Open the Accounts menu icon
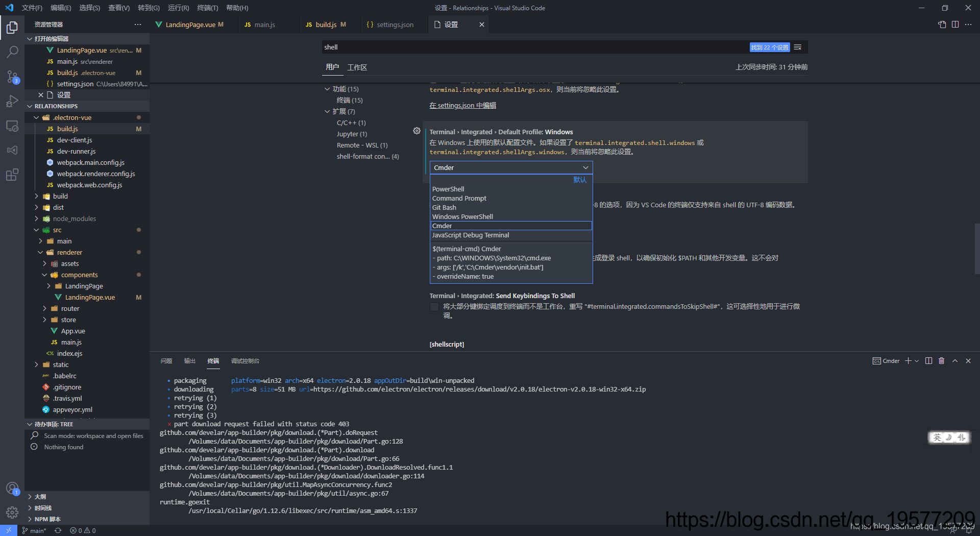Image resolution: width=980 pixels, height=536 pixels. (12, 489)
